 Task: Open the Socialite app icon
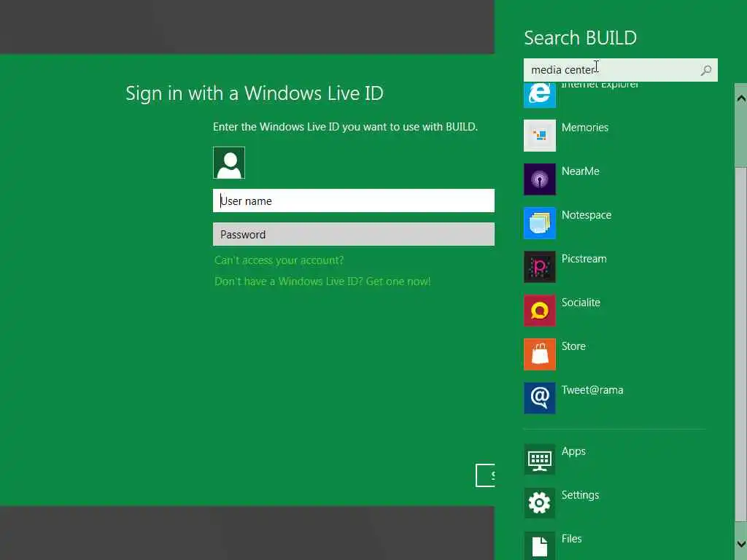tap(539, 311)
